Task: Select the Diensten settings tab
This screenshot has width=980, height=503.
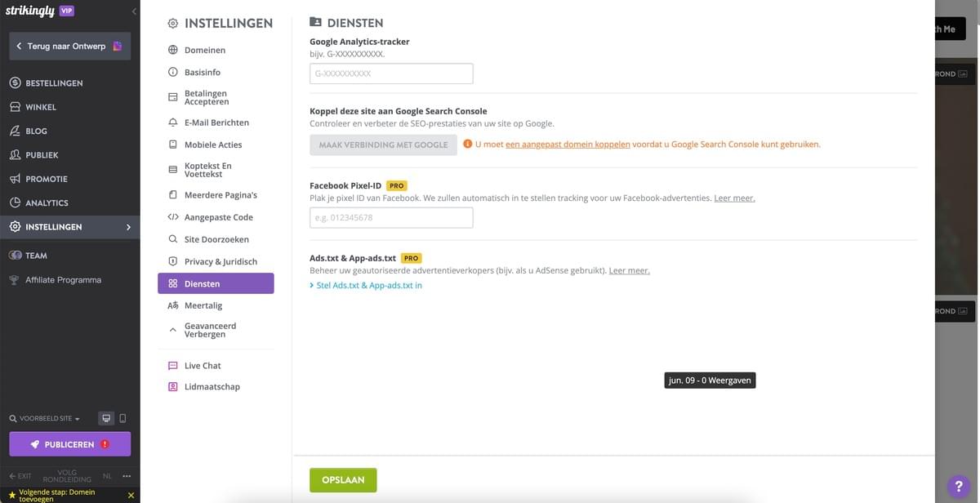Action: click(x=216, y=283)
